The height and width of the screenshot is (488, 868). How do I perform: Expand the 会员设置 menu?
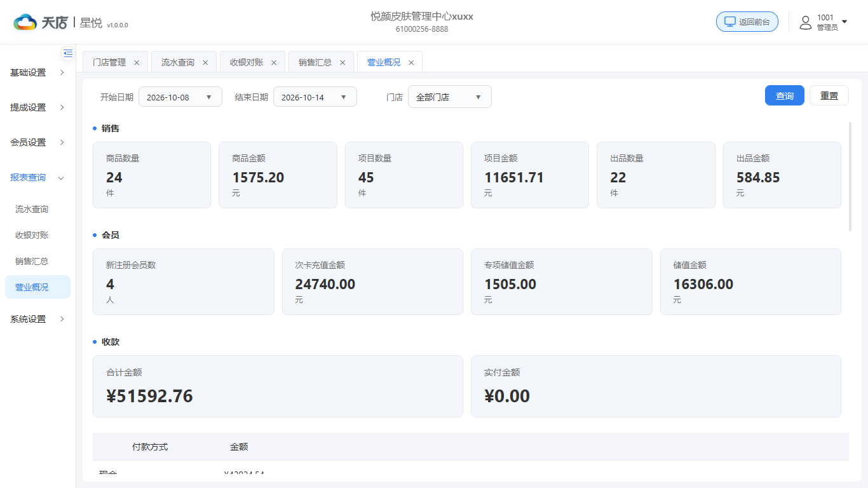coord(37,142)
